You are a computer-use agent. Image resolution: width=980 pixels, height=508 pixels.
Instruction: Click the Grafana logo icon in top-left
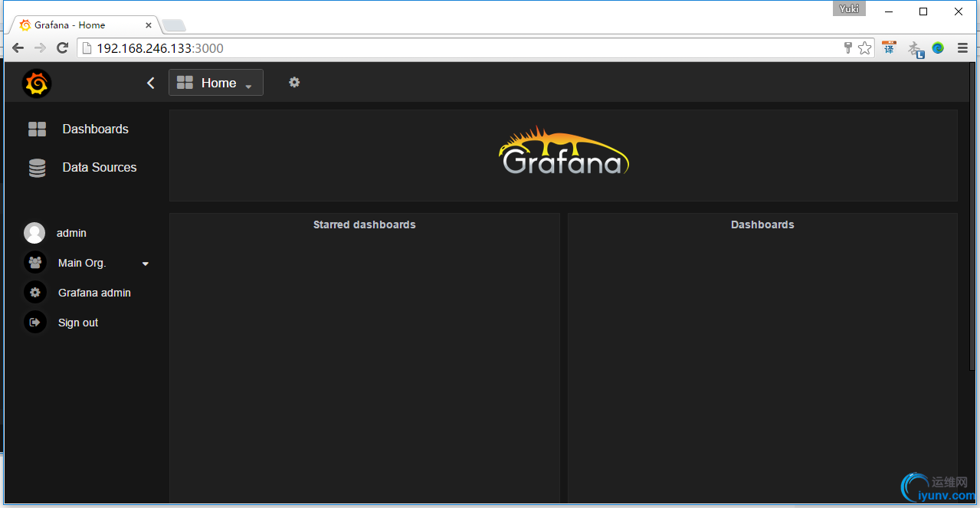coord(36,83)
